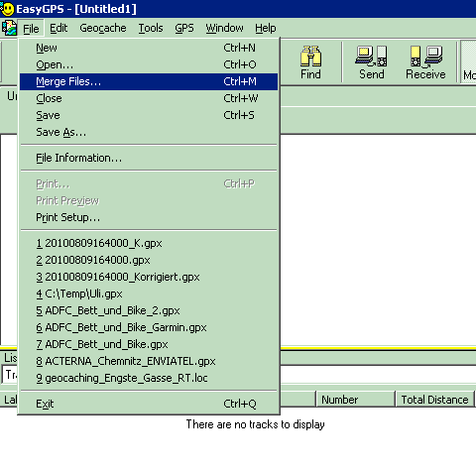Open recent file geocaching_Engste_Gasse_RT.loc
Screen dimensions: 476x471
(149, 378)
